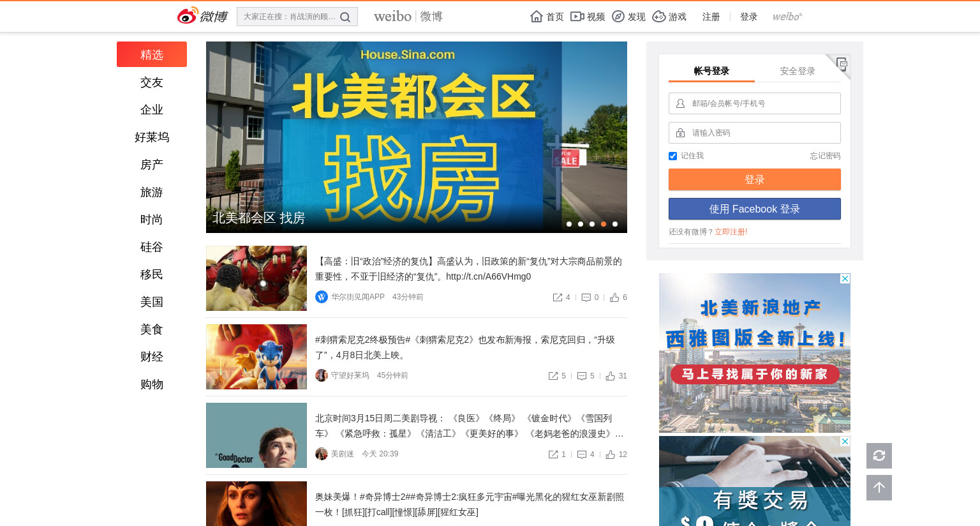Select 旅游 category

pyautogui.click(x=152, y=192)
